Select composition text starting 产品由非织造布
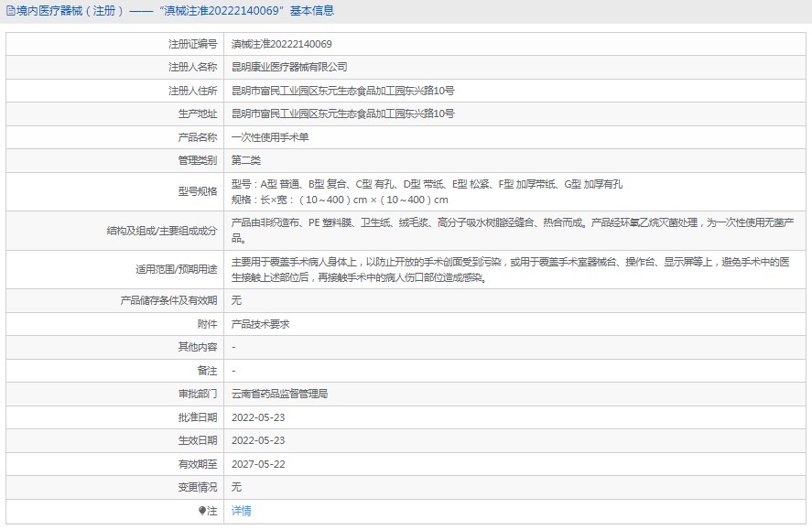812x530 pixels. pyautogui.click(x=513, y=231)
